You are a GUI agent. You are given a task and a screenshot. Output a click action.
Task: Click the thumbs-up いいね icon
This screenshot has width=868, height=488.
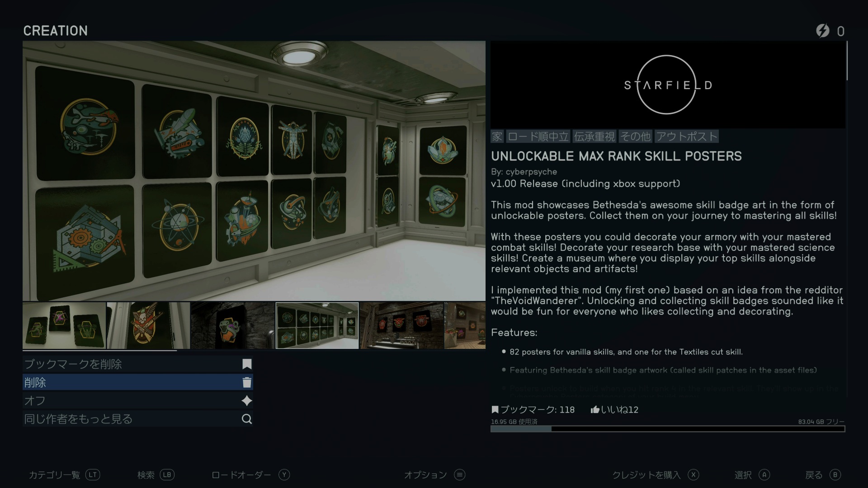click(x=595, y=410)
